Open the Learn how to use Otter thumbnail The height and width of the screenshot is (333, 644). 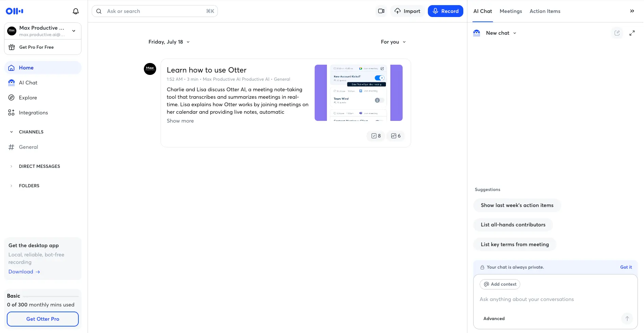pyautogui.click(x=359, y=93)
